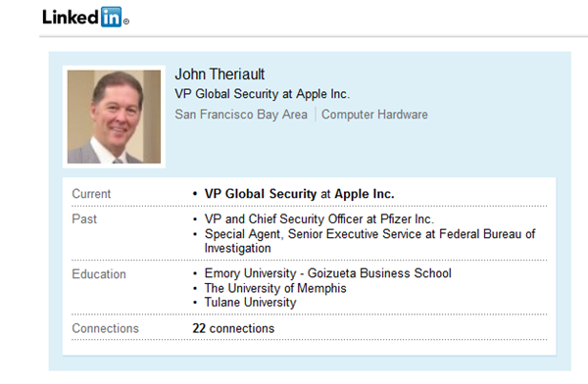Click the Education section label
This screenshot has width=588, height=384.
99,274
